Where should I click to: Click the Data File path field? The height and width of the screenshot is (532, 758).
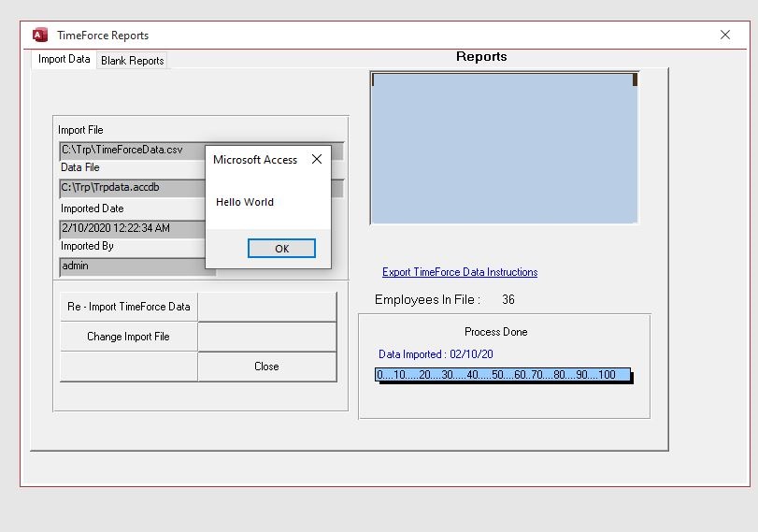pyautogui.click(x=202, y=188)
